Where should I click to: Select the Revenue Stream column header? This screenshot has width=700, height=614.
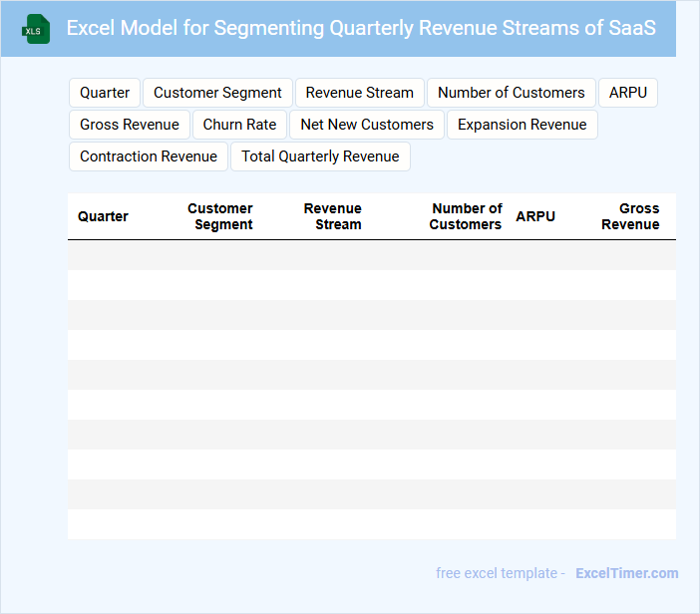[x=333, y=216]
